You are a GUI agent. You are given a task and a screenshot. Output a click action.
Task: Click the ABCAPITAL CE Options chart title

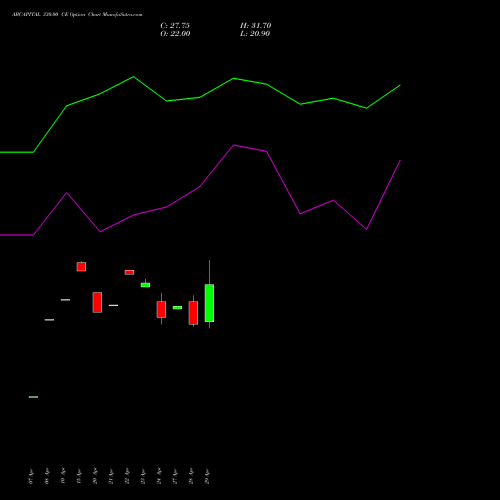pos(77,15)
